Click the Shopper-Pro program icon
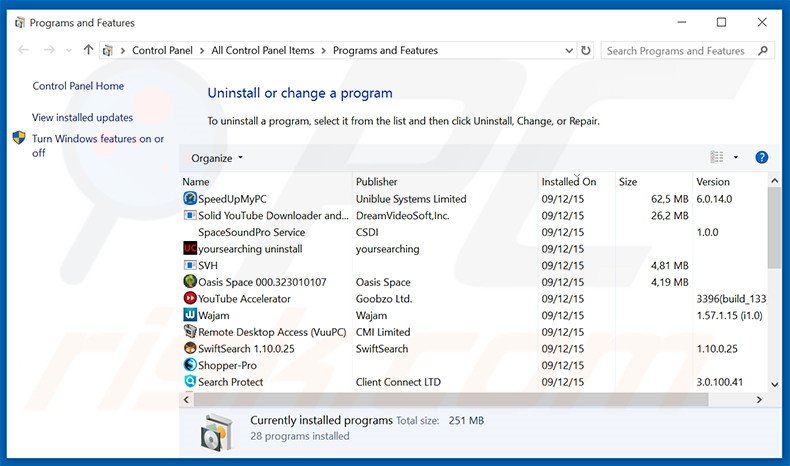This screenshot has height=466, width=790. coord(190,365)
